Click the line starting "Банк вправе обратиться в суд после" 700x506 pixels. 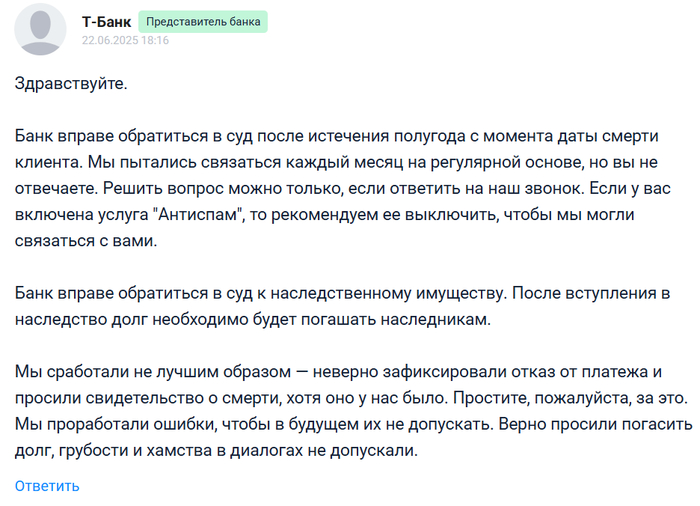[337, 136]
